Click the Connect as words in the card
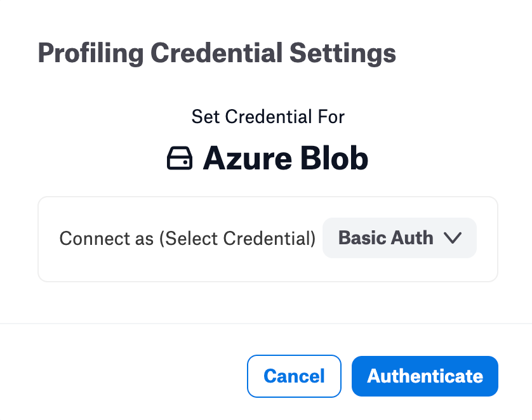532x420 pixels. pos(107,239)
